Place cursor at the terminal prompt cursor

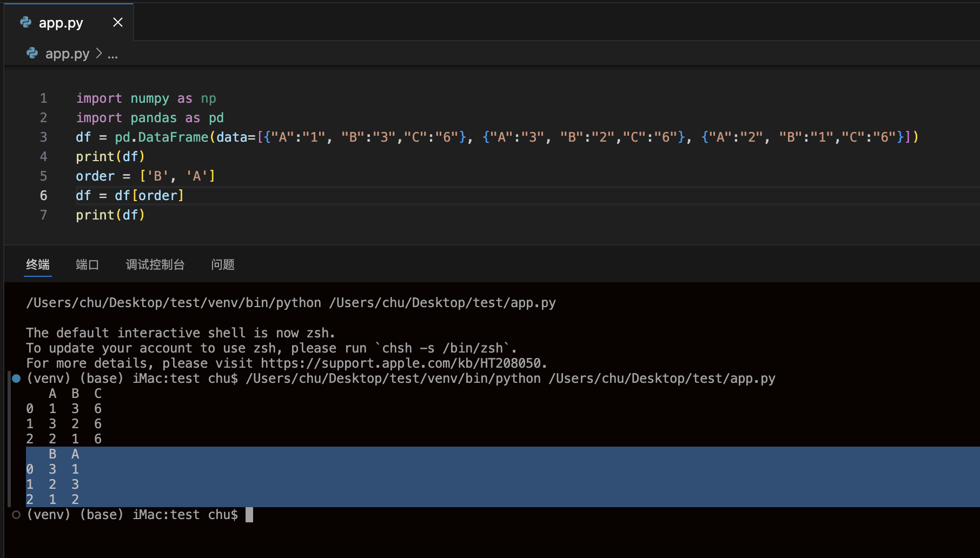[x=249, y=515]
